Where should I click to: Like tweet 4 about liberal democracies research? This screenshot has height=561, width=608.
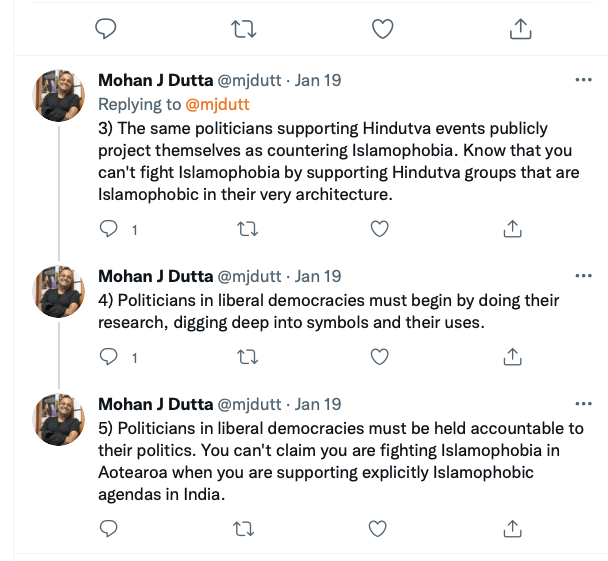tap(379, 356)
